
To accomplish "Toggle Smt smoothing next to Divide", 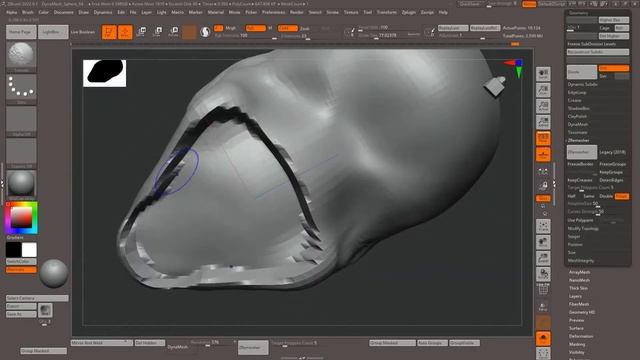I will pos(613,68).
